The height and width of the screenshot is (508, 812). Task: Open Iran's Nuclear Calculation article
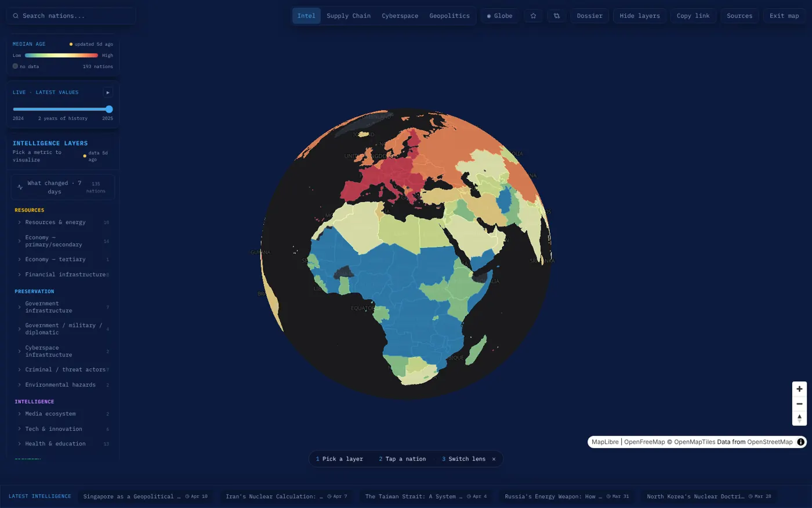(x=287, y=496)
